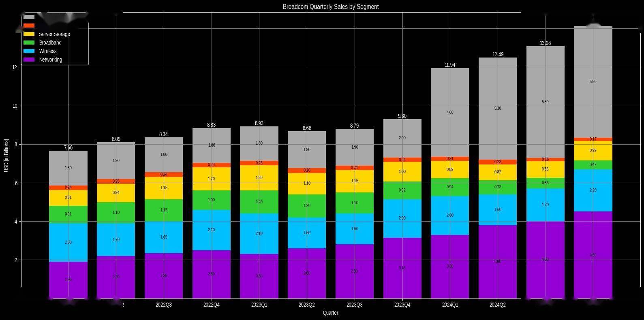Select the USD [in Billions] y-axis title
The height and width of the screenshot is (320, 644).
[x=6, y=156]
